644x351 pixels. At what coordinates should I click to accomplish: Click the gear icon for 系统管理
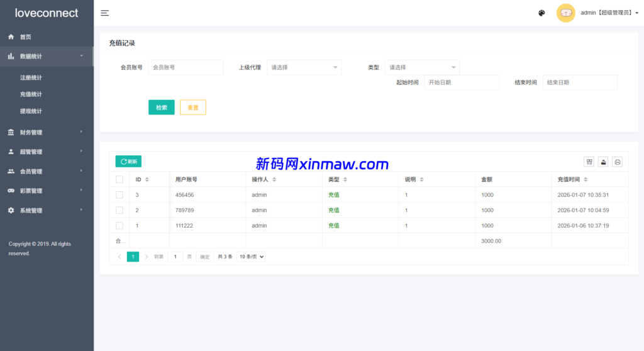click(x=11, y=211)
